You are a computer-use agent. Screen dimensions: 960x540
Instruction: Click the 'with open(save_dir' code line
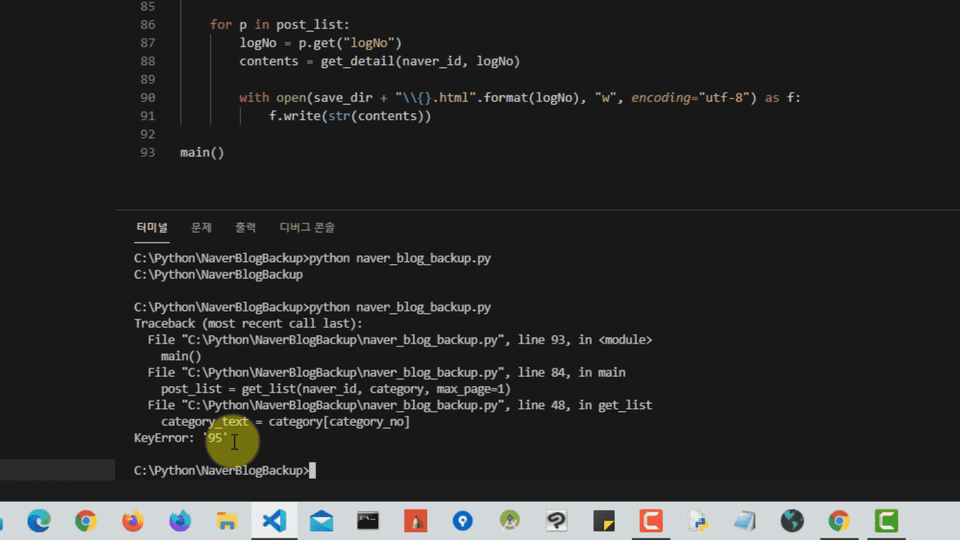(520, 97)
